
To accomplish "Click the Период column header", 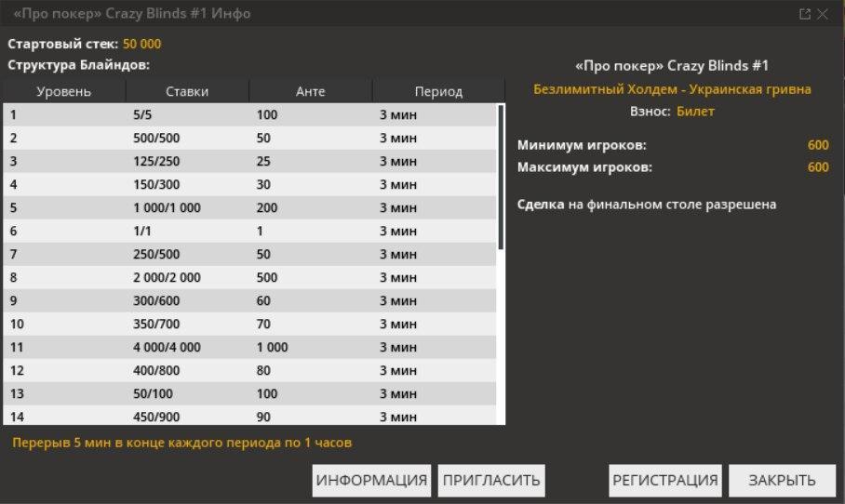I will [438, 91].
